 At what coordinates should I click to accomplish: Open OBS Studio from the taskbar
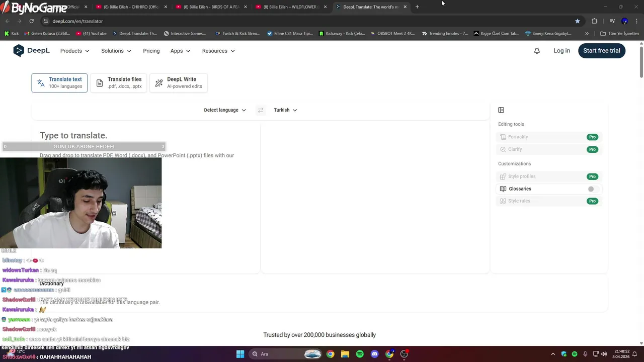(x=404, y=354)
